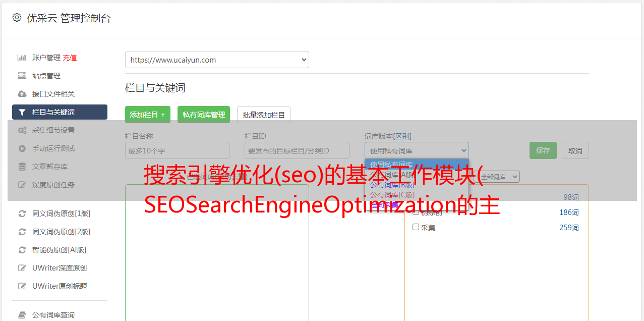Tick the 采集 checkbox

pos(416,227)
